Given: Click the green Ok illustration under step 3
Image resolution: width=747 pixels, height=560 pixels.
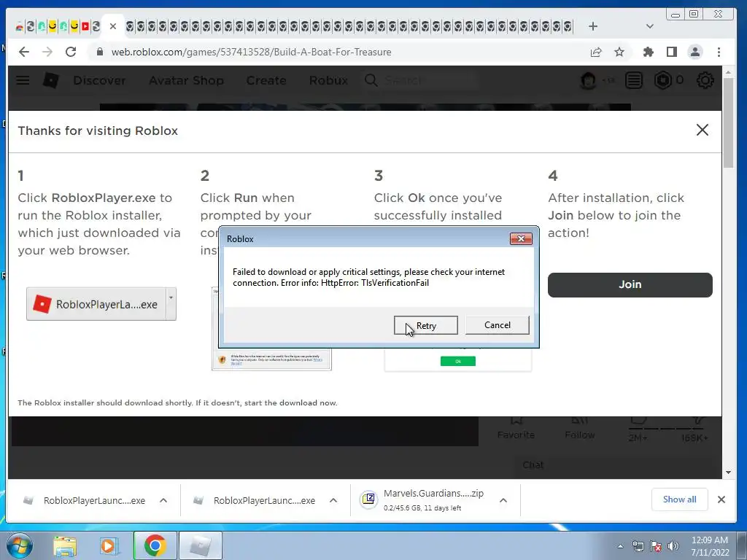Looking at the screenshot, I should pyautogui.click(x=458, y=362).
